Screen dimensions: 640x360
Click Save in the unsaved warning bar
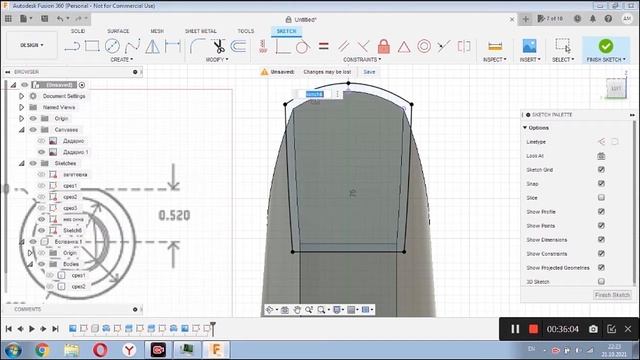click(369, 72)
